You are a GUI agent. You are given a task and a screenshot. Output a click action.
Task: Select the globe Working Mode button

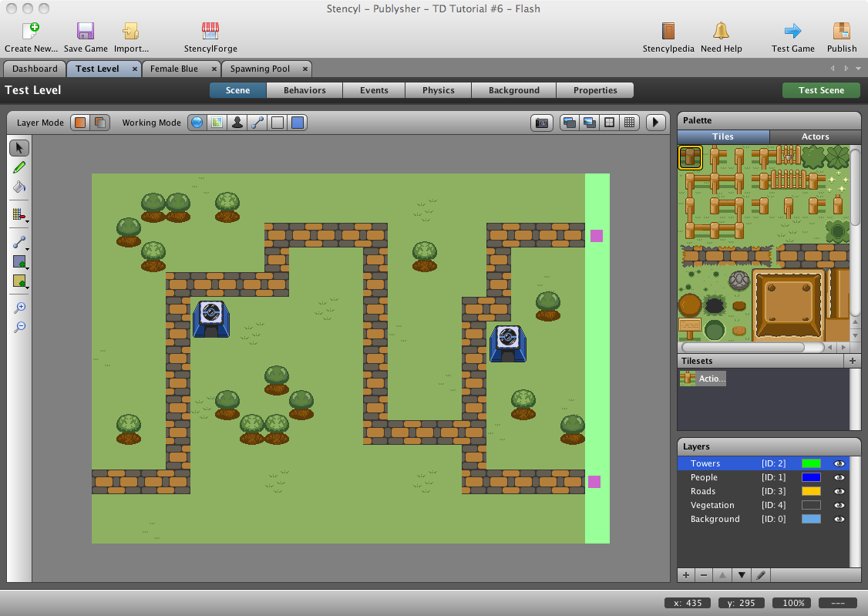coord(197,123)
